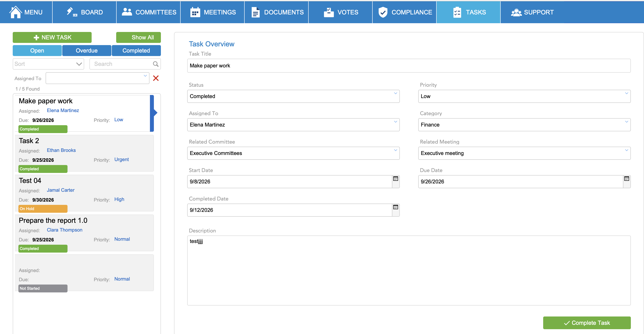Screen dimensions: 644x334
Task: Click the group icon for SUPPORT
Action: 516,12
